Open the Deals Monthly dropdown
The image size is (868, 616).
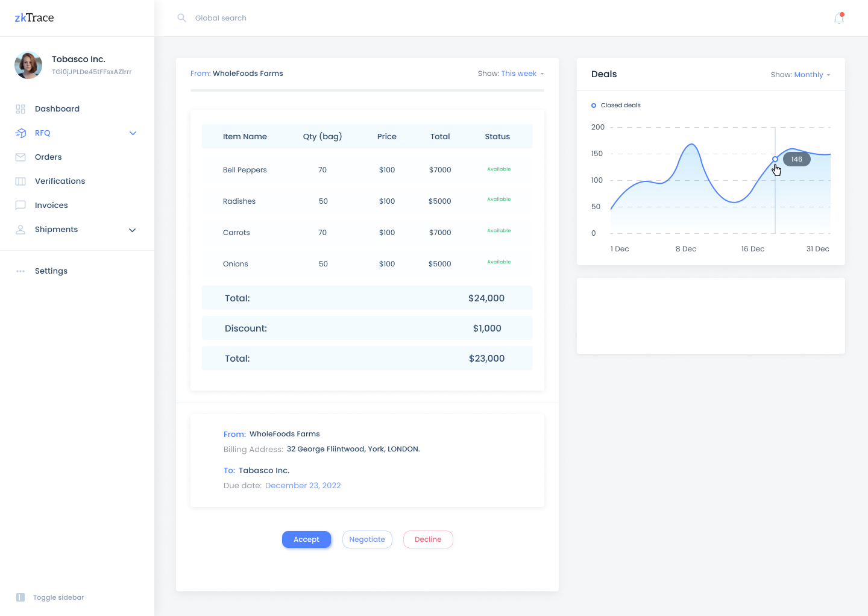coord(812,75)
